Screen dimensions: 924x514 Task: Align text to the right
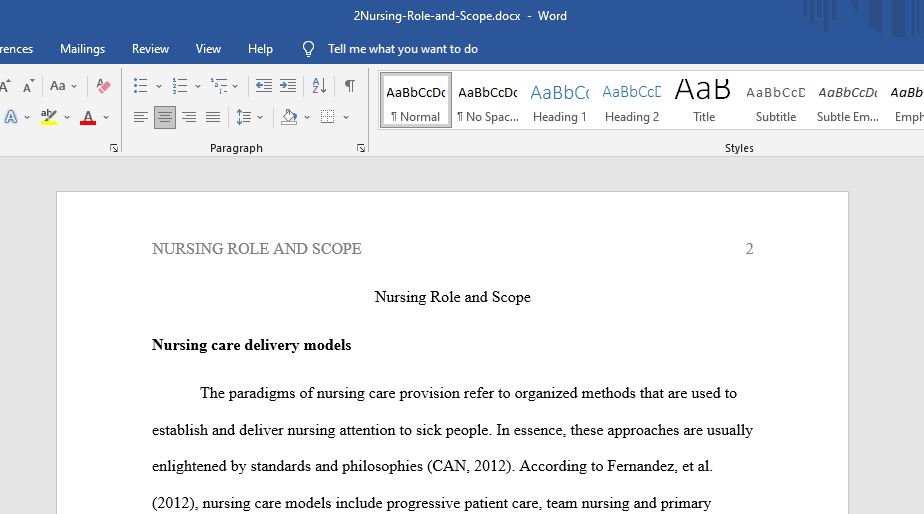coord(189,117)
